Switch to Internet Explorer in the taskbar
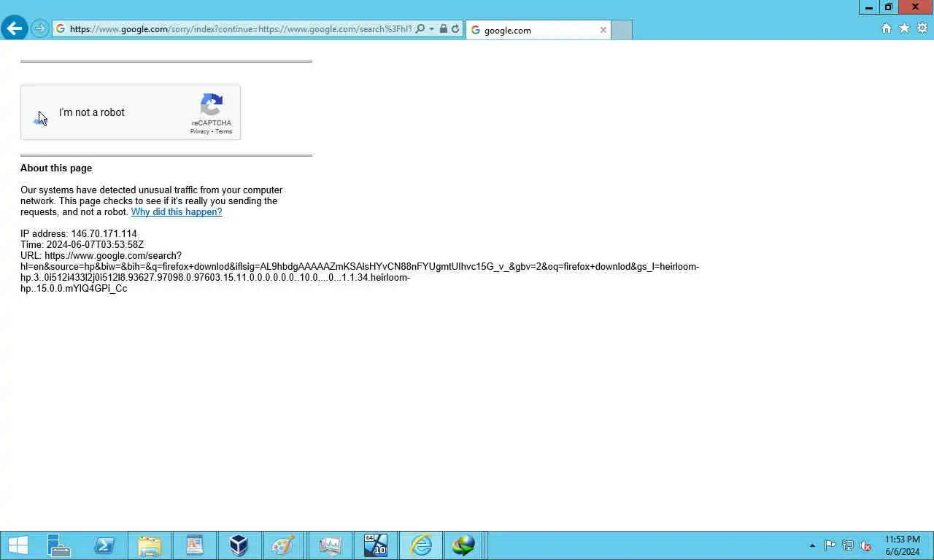This screenshot has height=560, width=934. [421, 545]
